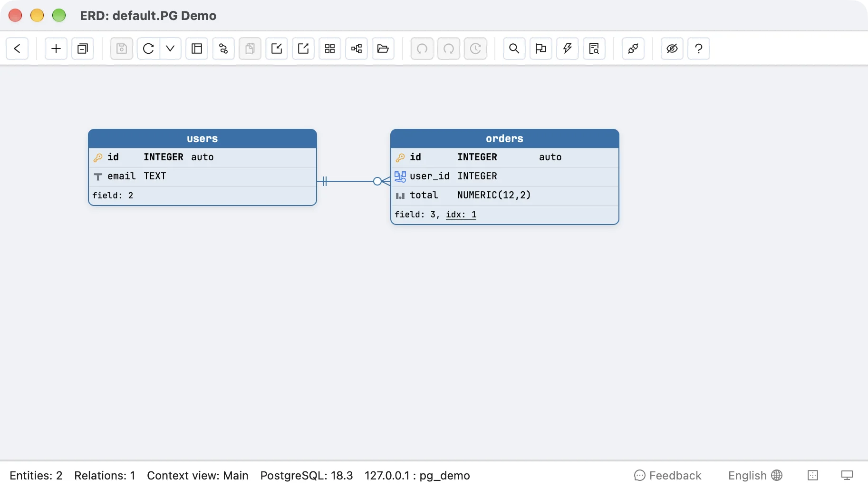Viewport: 868px width, 489px height.
Task: Click 'Entities: 2' in the status bar
Action: tap(36, 476)
